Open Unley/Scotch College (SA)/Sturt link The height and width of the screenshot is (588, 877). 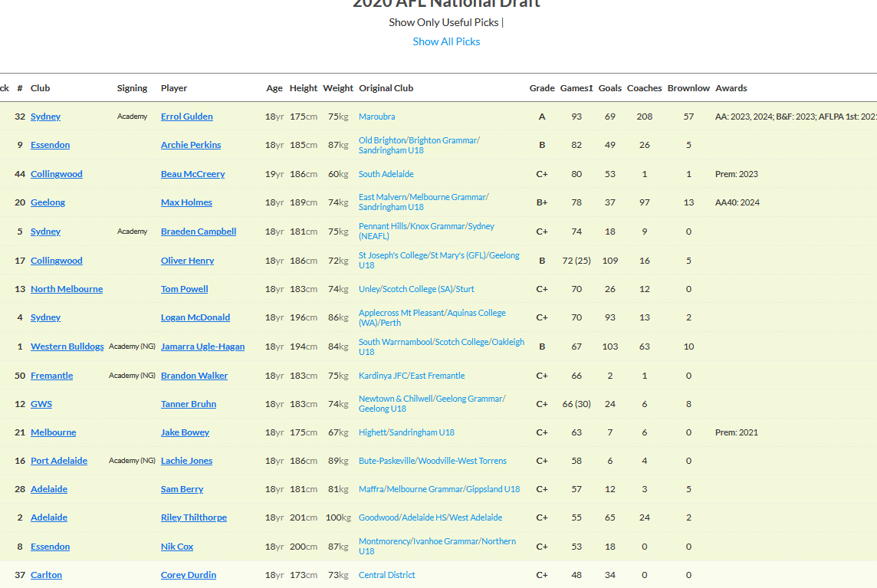[x=416, y=289]
